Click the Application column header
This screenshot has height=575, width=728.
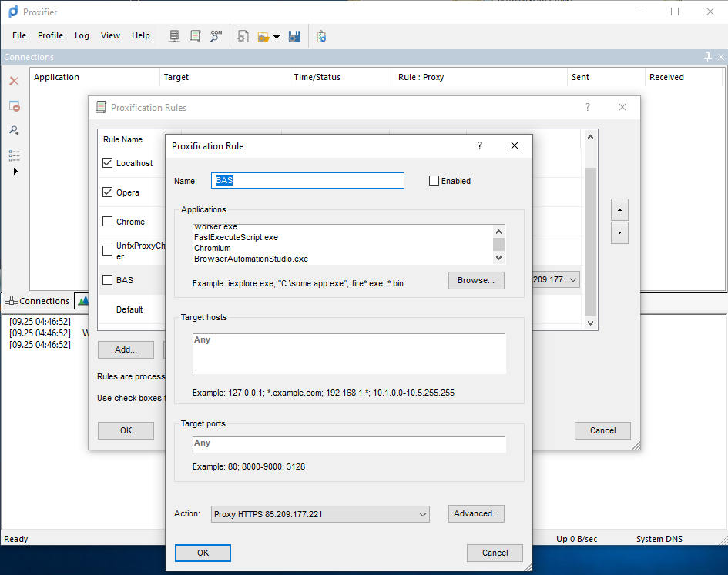(x=96, y=77)
